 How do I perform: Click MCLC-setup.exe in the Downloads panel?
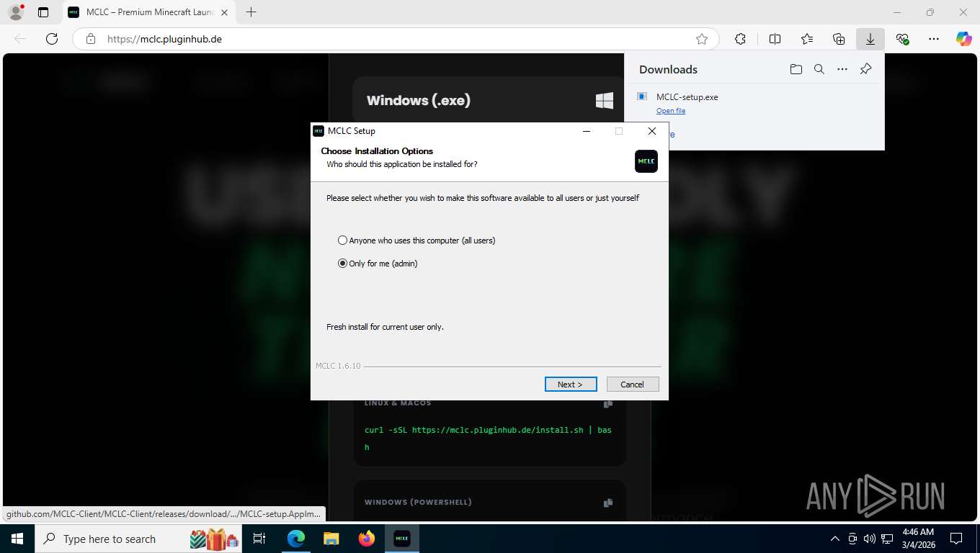tap(687, 97)
